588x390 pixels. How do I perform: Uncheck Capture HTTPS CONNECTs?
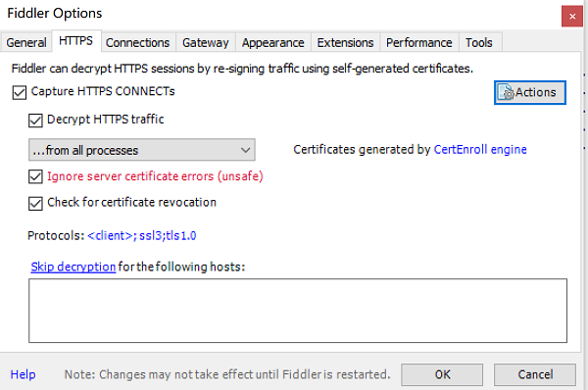tap(20, 92)
